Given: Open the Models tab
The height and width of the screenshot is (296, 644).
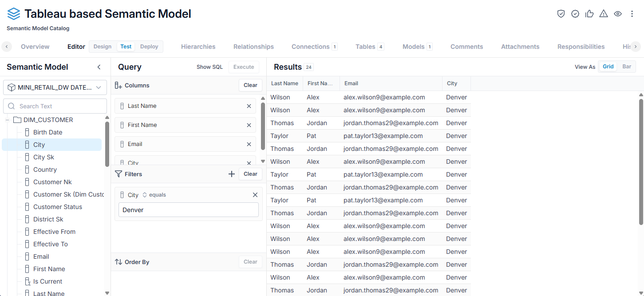Looking at the screenshot, I should point(417,47).
